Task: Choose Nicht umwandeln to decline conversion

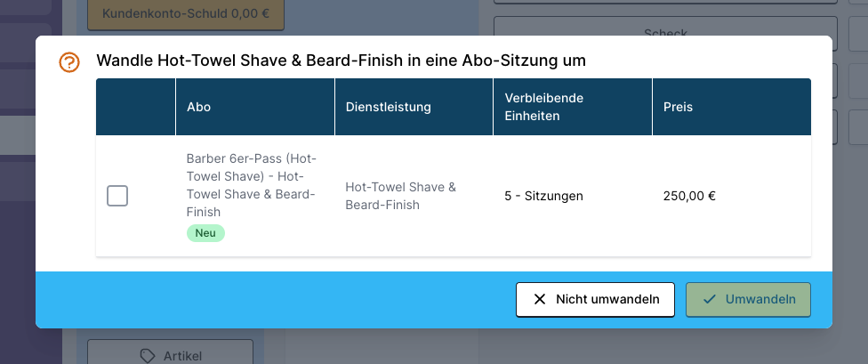Action: coord(595,300)
